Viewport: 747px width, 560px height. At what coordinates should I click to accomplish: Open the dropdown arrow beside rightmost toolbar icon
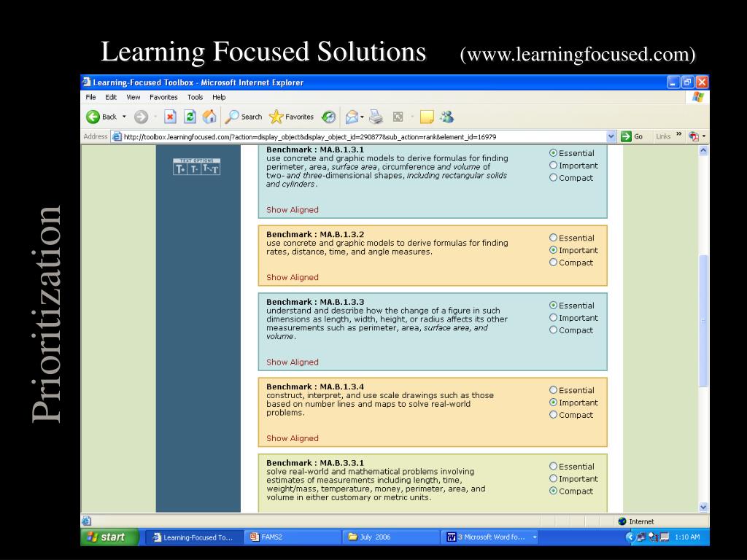click(x=704, y=136)
